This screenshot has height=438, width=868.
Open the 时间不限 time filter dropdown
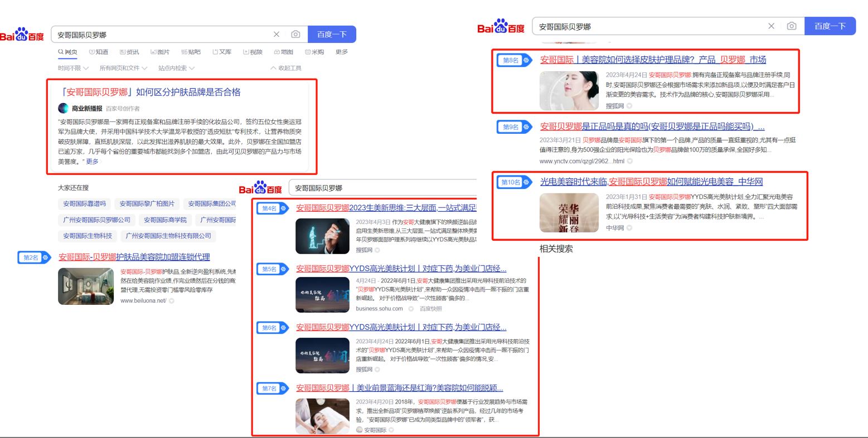pyautogui.click(x=73, y=68)
